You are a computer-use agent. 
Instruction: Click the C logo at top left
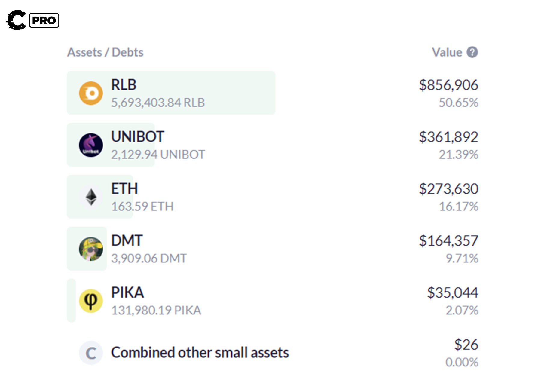click(17, 20)
